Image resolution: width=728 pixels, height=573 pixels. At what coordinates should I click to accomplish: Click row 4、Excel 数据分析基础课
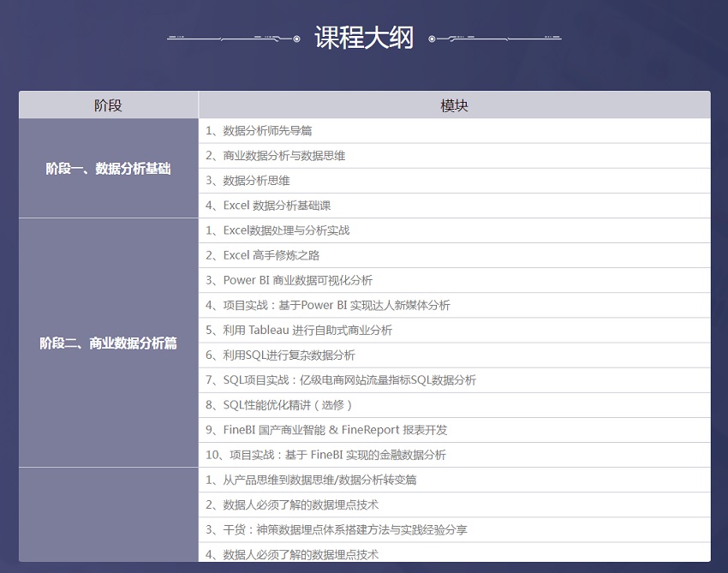(455, 206)
